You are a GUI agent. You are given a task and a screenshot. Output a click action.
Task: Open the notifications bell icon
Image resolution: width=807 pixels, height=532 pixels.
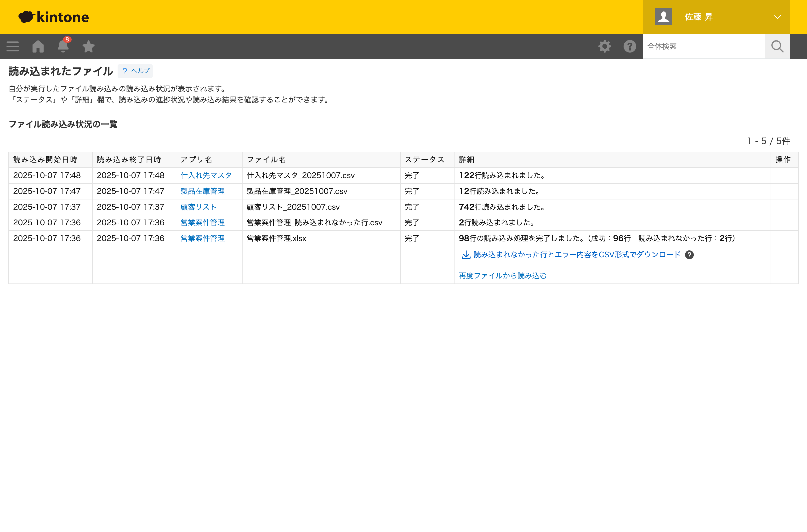pyautogui.click(x=63, y=46)
